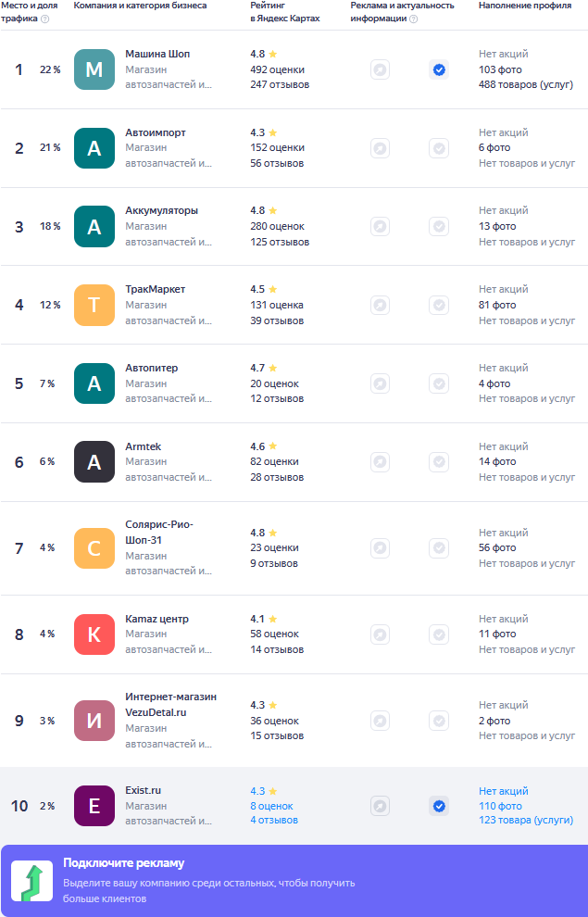588x917 pixels.
Task: Click the green arrow ad banner icon
Action: click(x=32, y=881)
